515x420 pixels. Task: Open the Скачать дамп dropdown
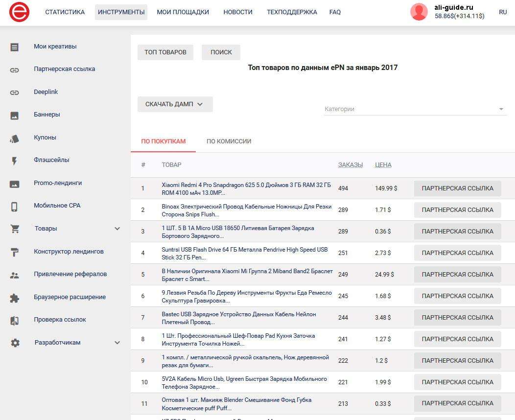pyautogui.click(x=175, y=104)
